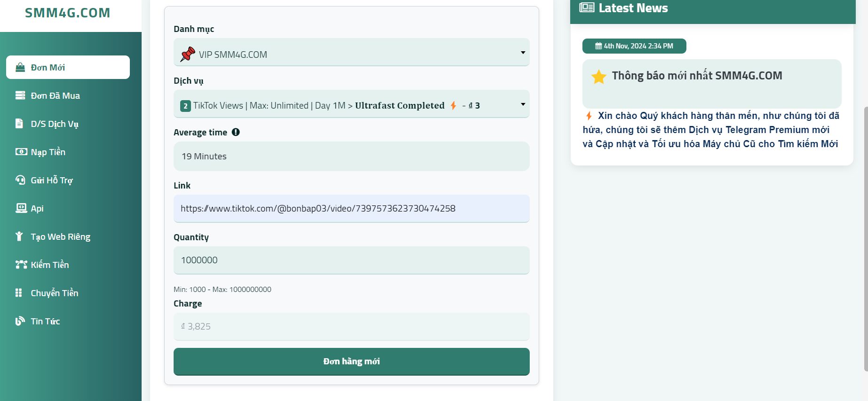Screen dimensions: 868x401
Task: Open the Đơn Mới menu item
Action: pyautogui.click(x=68, y=67)
